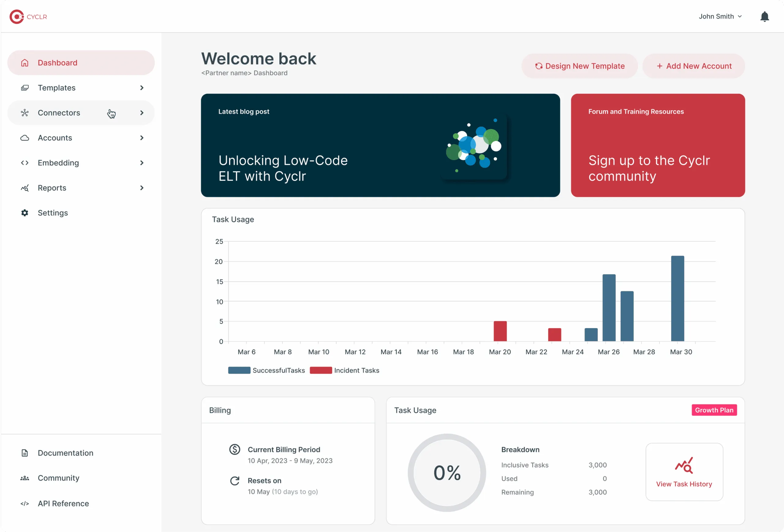Viewport: 784px width, 532px height.
Task: Open the API Reference menu item
Action: click(63, 503)
